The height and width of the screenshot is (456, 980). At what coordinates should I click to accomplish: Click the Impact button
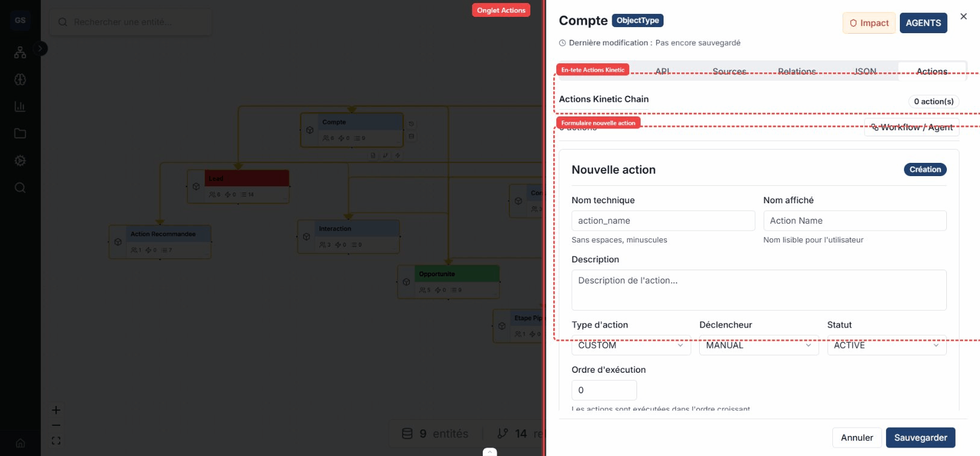868,23
